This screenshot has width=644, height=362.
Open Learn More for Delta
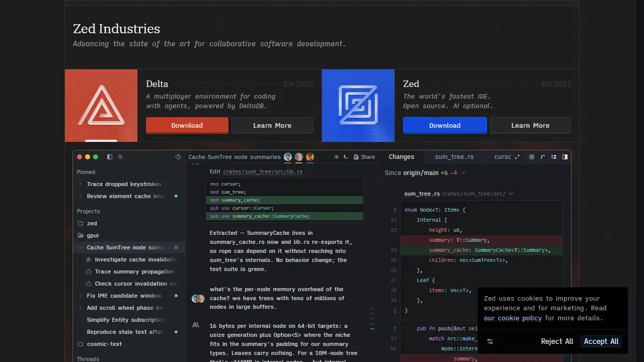(x=272, y=125)
